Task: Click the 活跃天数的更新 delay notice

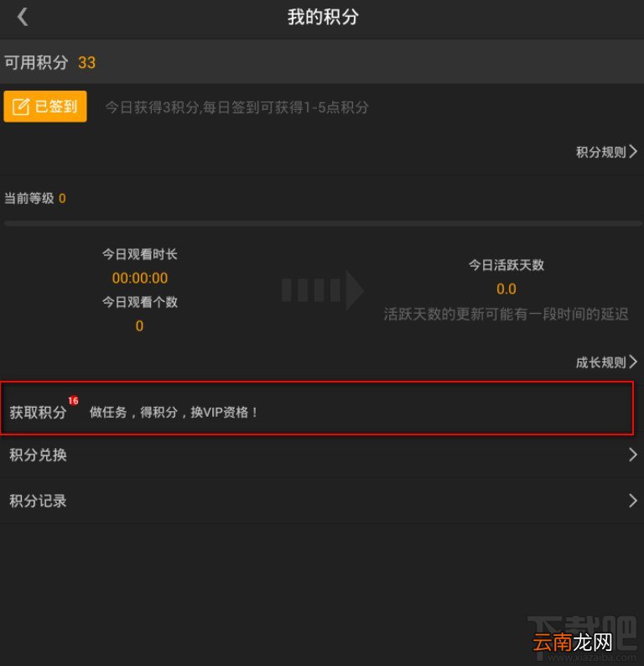Action: click(506, 315)
